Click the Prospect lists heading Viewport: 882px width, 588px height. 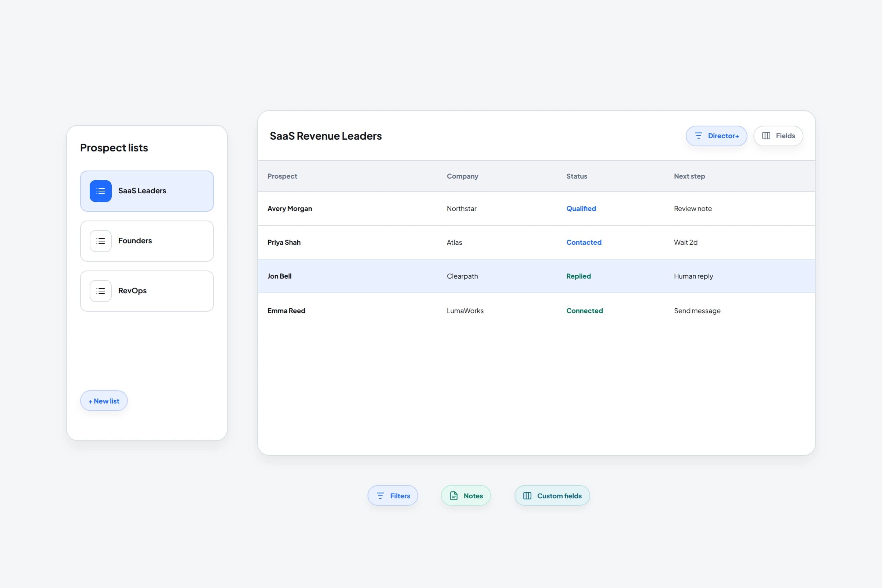coord(114,148)
